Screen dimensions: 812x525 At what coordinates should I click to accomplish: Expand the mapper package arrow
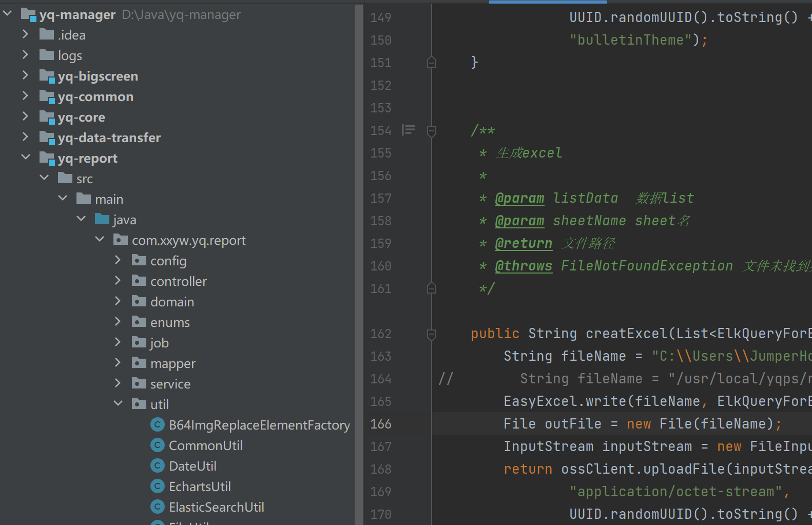point(118,363)
